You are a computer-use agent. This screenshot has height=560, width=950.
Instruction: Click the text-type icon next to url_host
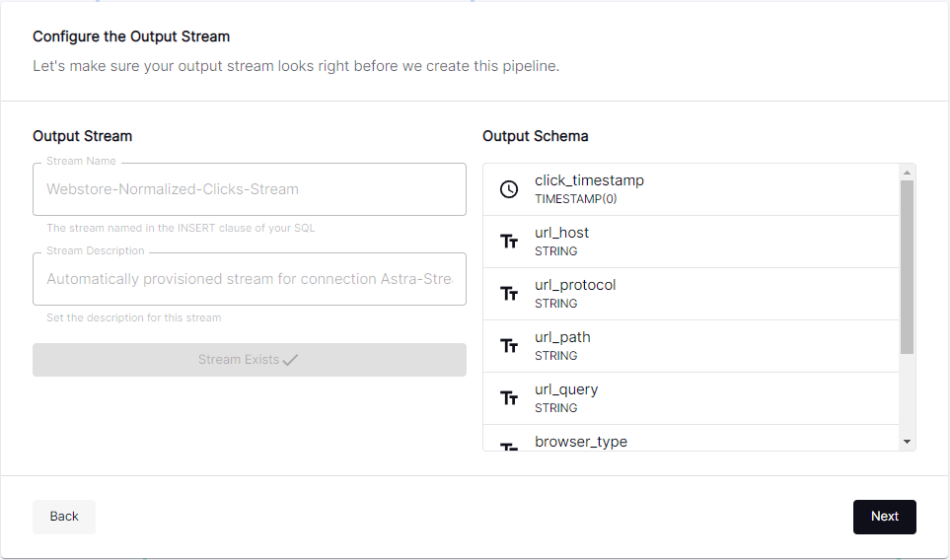pos(509,242)
